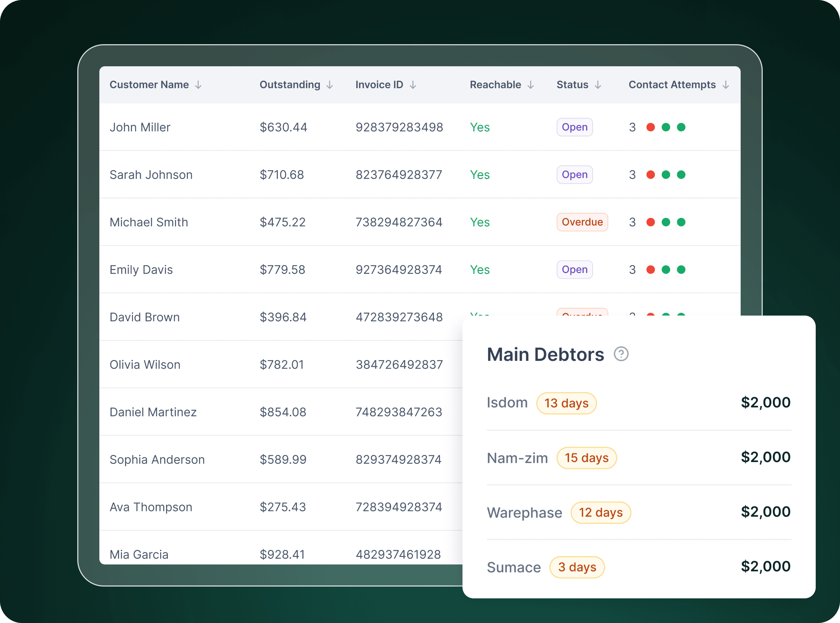Click outstanding amount $854.08

283,413
